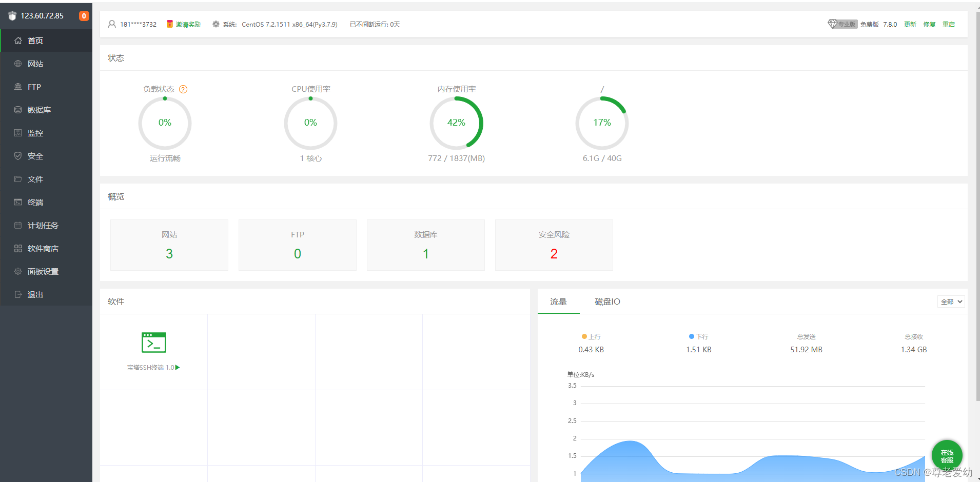Open the 数据库 overview card showing 1
The image size is (980, 482).
426,245
